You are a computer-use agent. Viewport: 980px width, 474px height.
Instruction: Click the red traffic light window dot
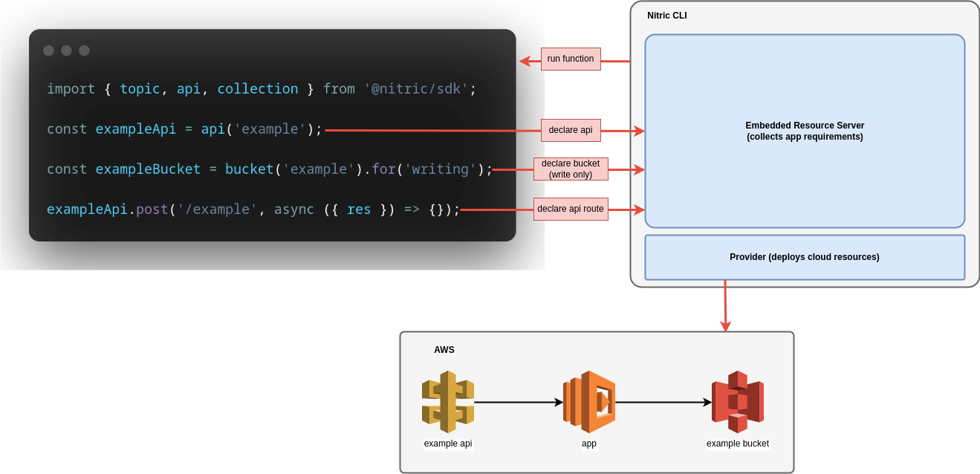tap(48, 51)
